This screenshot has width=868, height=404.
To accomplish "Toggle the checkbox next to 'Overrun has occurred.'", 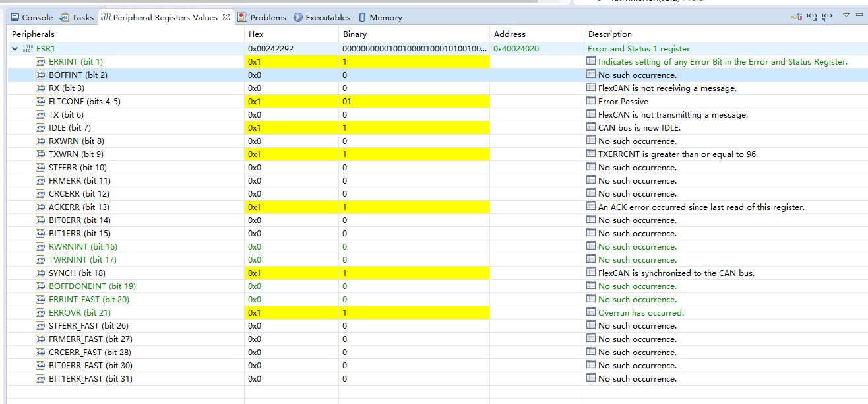I will [591, 312].
